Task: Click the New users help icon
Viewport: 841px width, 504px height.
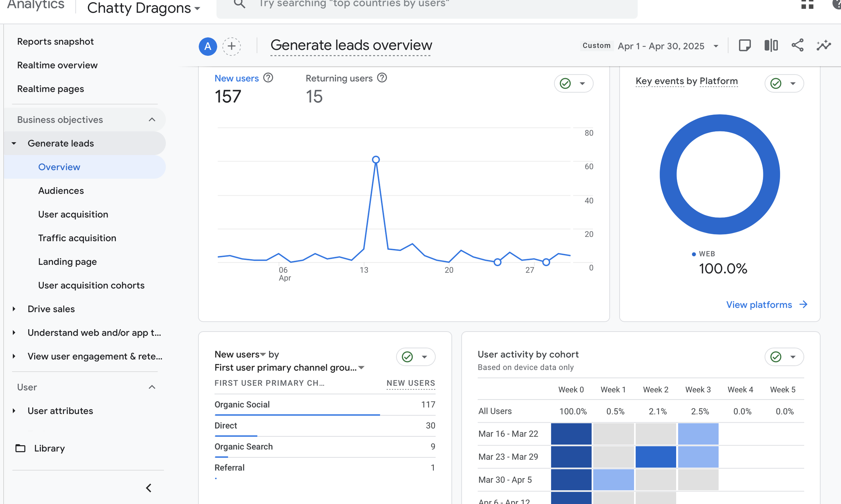Action: [x=268, y=78]
